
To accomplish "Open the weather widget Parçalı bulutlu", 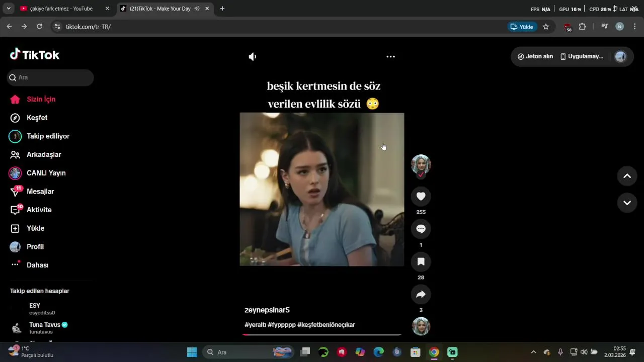I will click(31, 352).
